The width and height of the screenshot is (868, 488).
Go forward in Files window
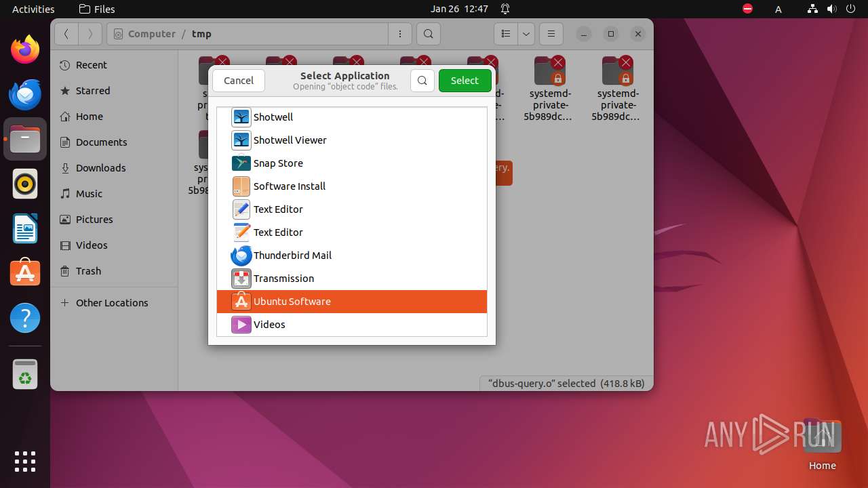point(90,34)
